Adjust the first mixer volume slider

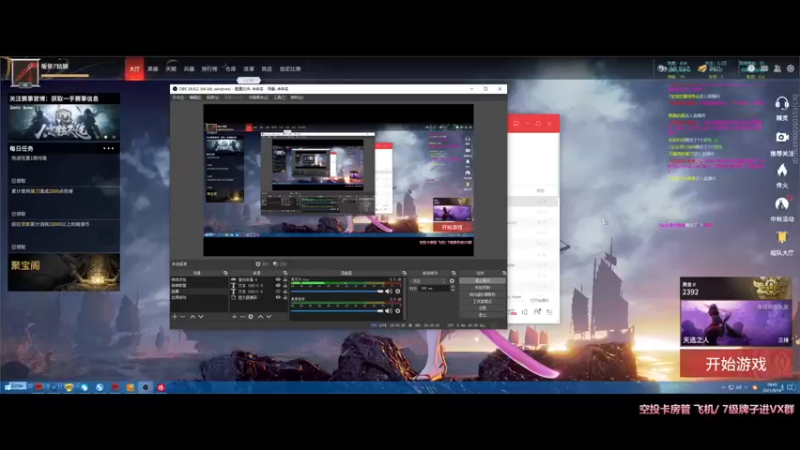(x=337, y=291)
